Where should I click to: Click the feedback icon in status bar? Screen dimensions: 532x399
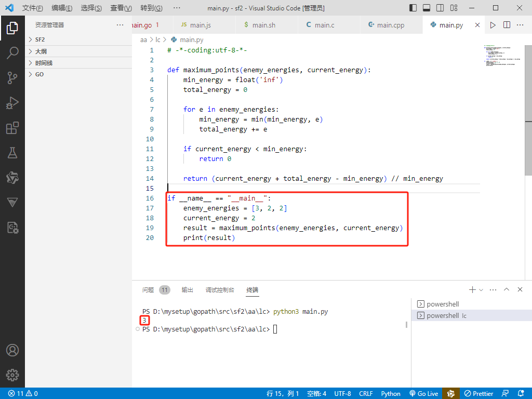505,394
